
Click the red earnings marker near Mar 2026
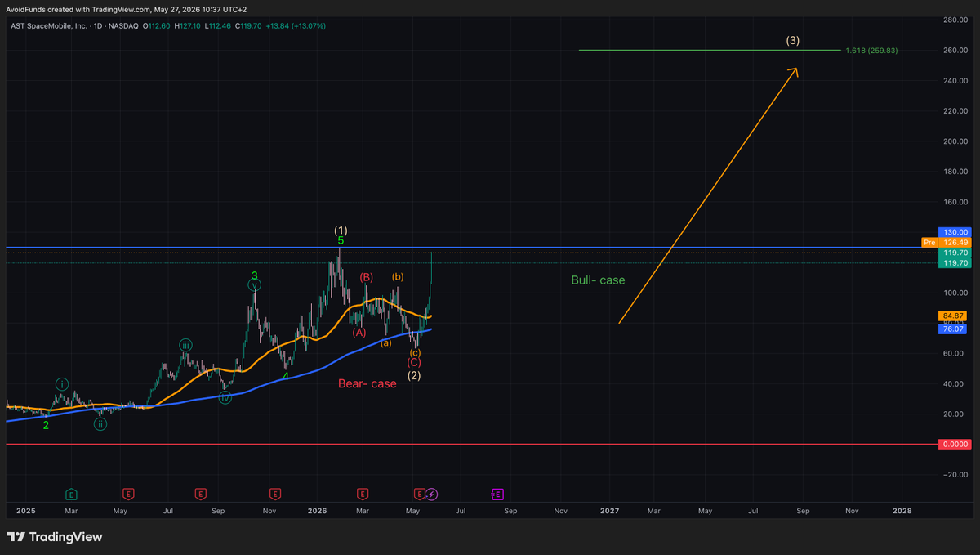[x=363, y=494]
